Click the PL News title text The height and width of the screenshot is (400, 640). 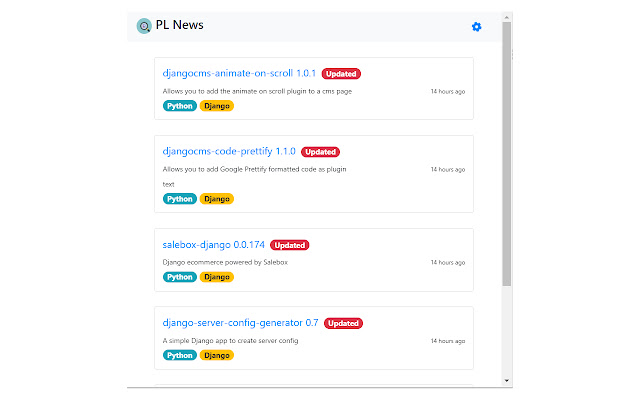pyautogui.click(x=180, y=25)
